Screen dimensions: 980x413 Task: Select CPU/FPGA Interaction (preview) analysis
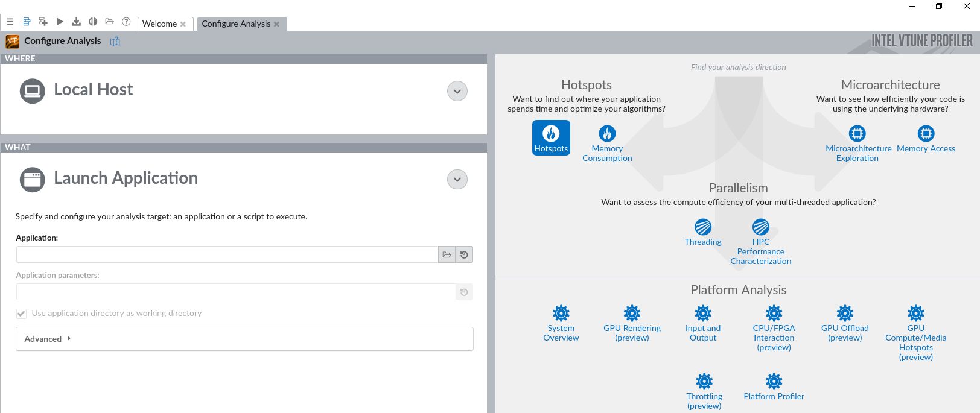[x=774, y=328]
